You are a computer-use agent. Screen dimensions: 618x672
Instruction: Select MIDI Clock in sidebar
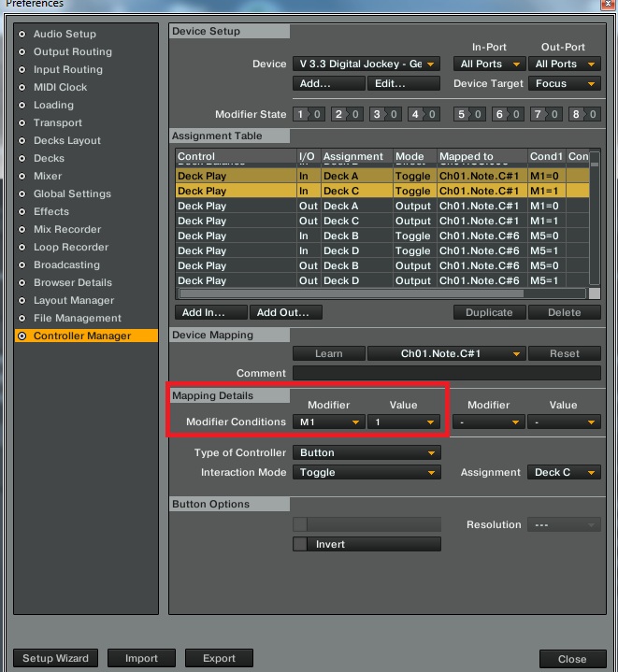(60, 88)
